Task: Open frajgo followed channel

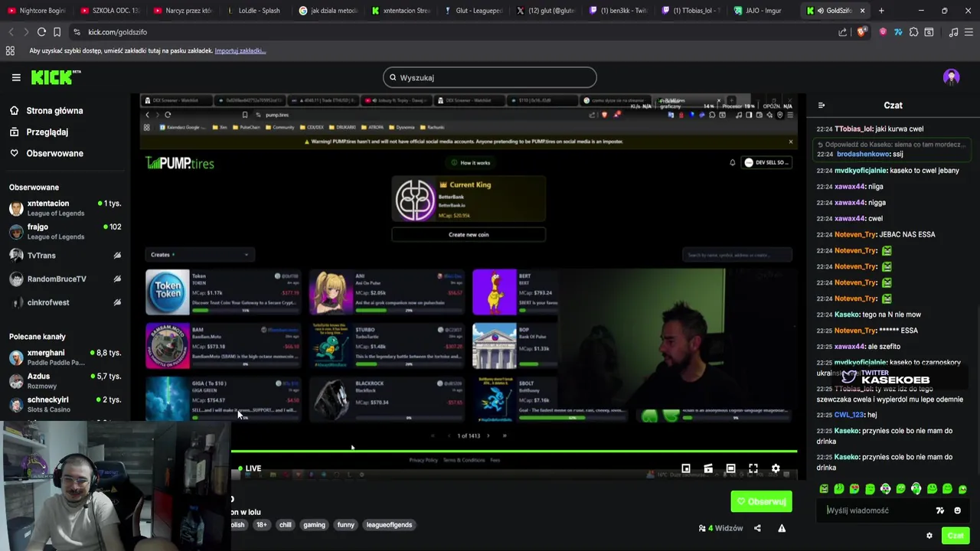Action: click(x=65, y=231)
